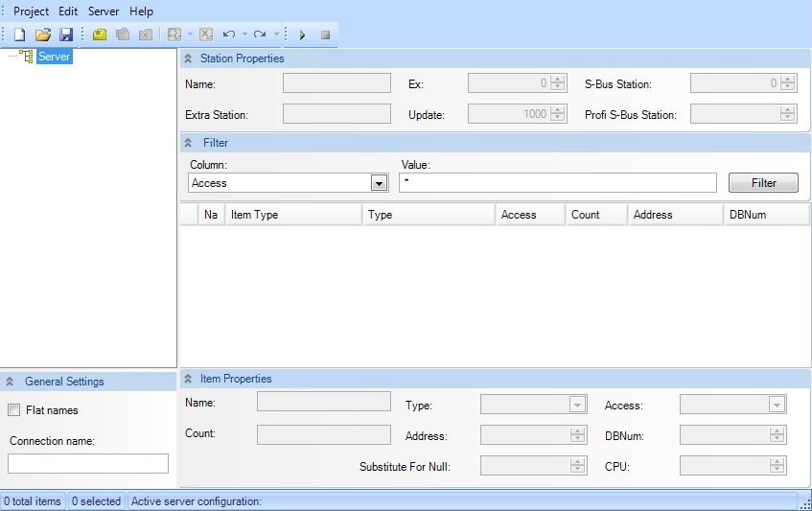The width and height of the screenshot is (812, 511).
Task: Click the Save project floppy icon
Action: click(x=66, y=35)
